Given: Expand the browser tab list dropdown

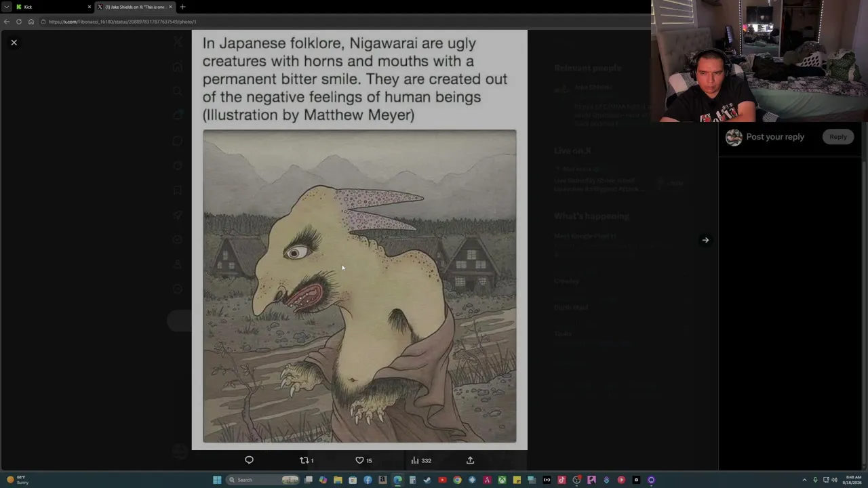Looking at the screenshot, I should [6, 7].
